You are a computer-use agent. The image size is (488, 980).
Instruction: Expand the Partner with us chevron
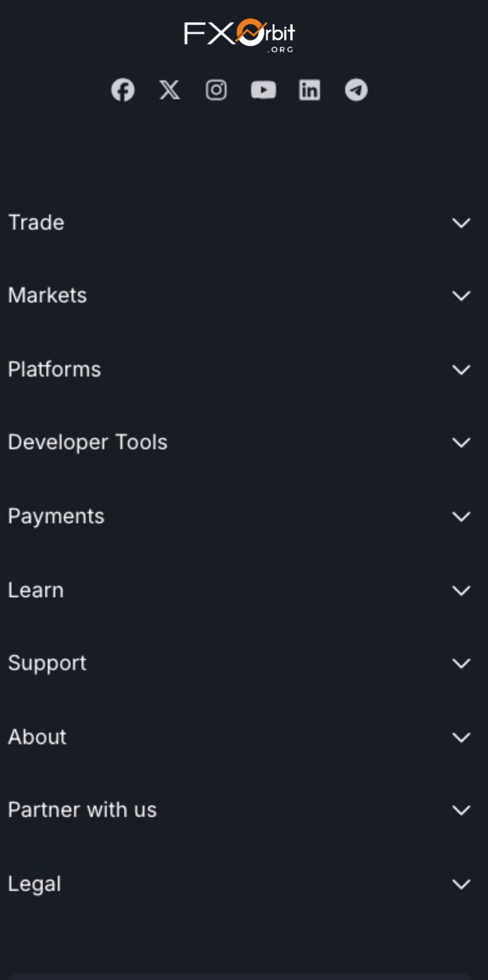tap(461, 810)
